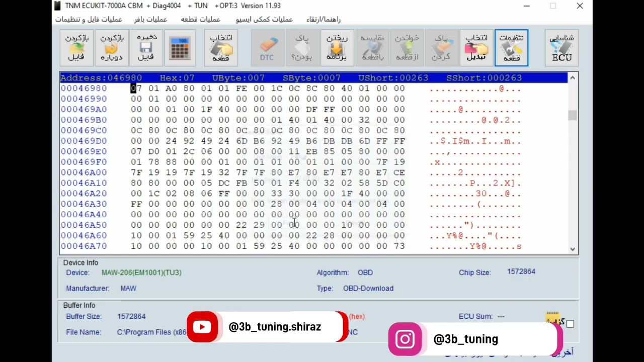The height and width of the screenshot is (362, 644).
Task: Open the Buffer Operations (عملیات بافر) menu
Action: [x=150, y=19]
